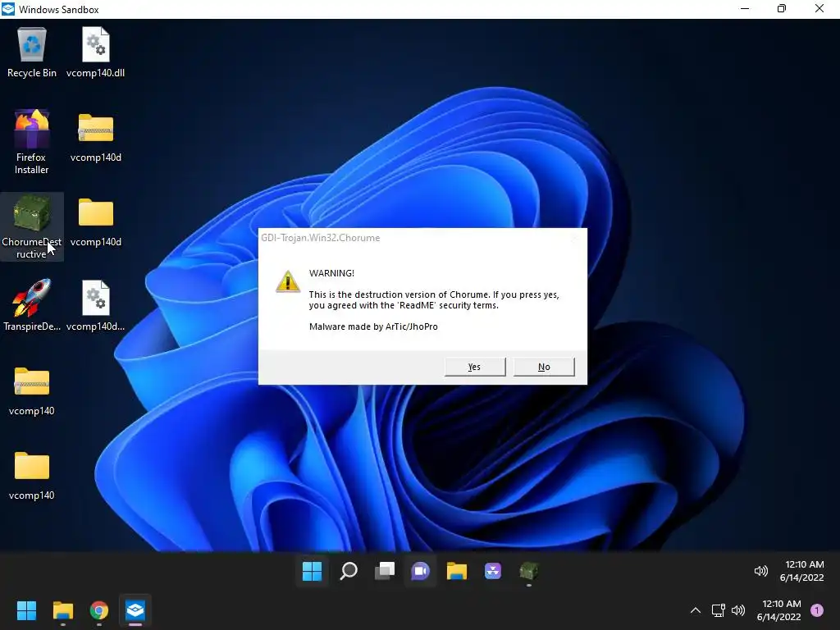This screenshot has height=630, width=840.
Task: Open the purple app icon in sandbox taskbar
Action: tap(493, 571)
